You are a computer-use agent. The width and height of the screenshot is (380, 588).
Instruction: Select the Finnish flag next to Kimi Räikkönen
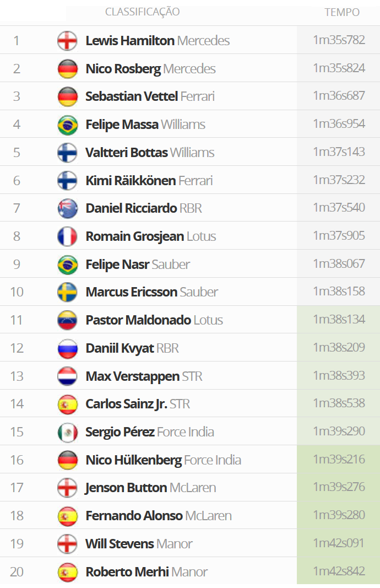click(67, 181)
